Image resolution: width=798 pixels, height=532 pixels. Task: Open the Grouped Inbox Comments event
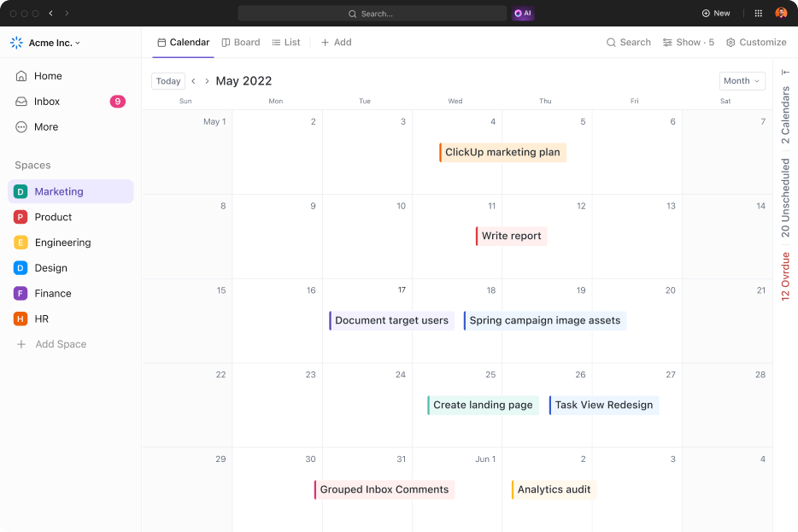coord(384,489)
